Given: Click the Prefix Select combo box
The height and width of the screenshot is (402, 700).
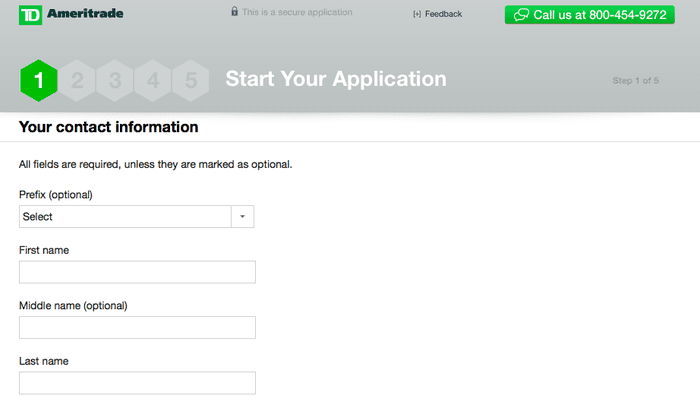Looking at the screenshot, I should 137,217.
